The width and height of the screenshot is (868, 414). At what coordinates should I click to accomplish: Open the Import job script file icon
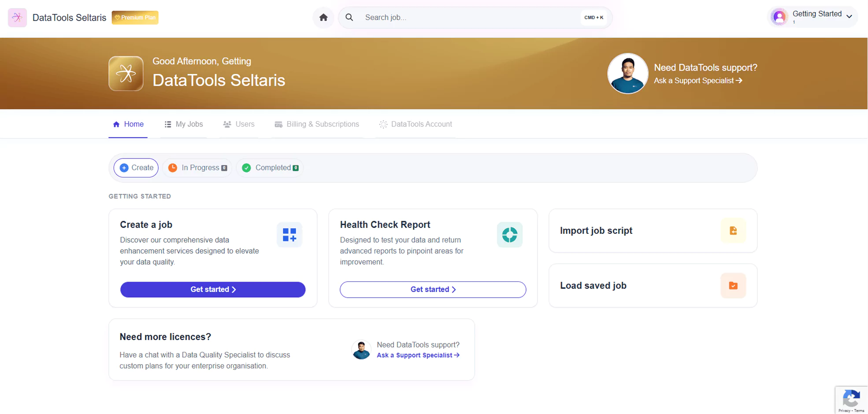tap(733, 231)
